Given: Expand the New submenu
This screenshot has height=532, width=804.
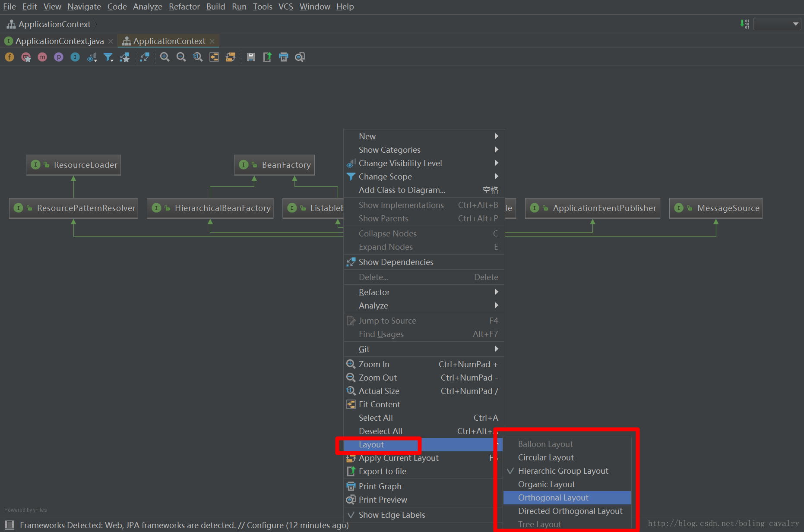Looking at the screenshot, I should [x=424, y=136].
